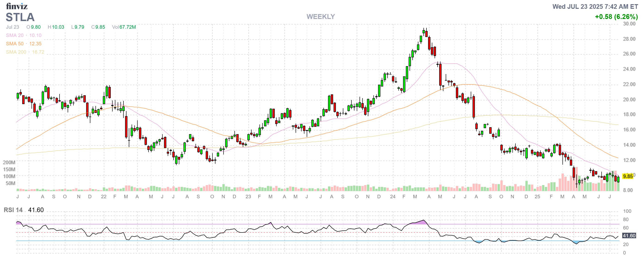This screenshot has height=260, width=644.
Task: Click the 100 level on RSI axis
Action: coord(627,211)
